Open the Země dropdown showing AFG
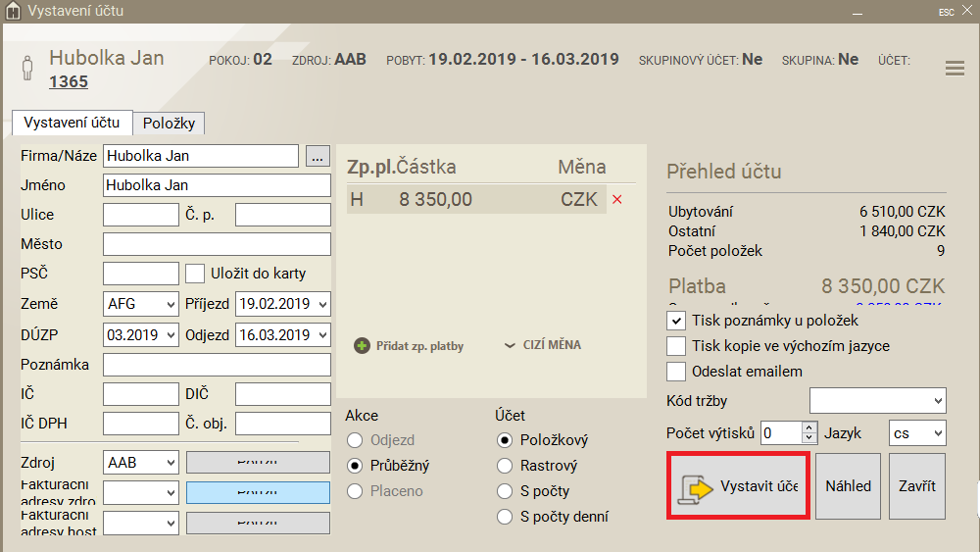Screen dimensions: 980x552 tap(141, 304)
